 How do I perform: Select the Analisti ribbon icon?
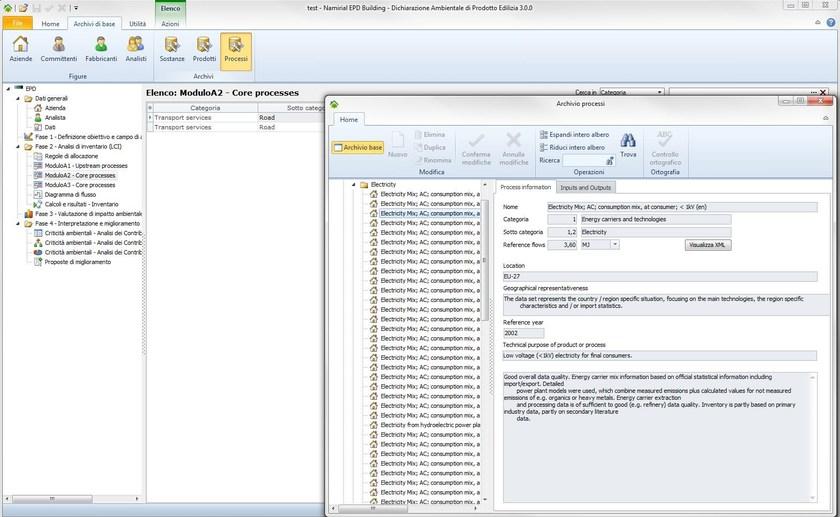pyautogui.click(x=136, y=49)
